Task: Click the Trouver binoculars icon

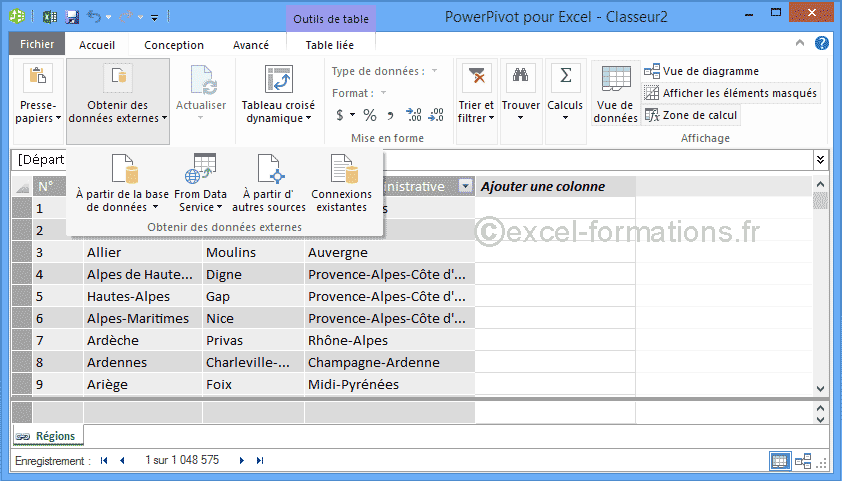Action: coord(520,76)
